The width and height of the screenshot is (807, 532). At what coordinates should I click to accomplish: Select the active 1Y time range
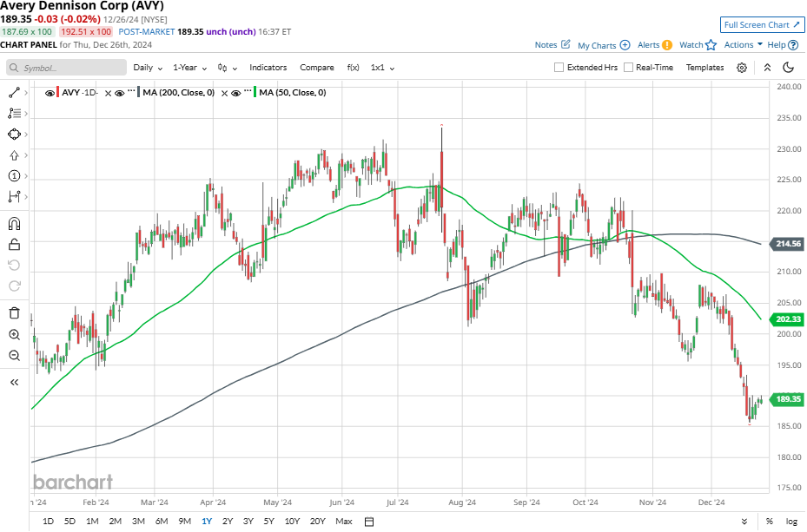[207, 522]
